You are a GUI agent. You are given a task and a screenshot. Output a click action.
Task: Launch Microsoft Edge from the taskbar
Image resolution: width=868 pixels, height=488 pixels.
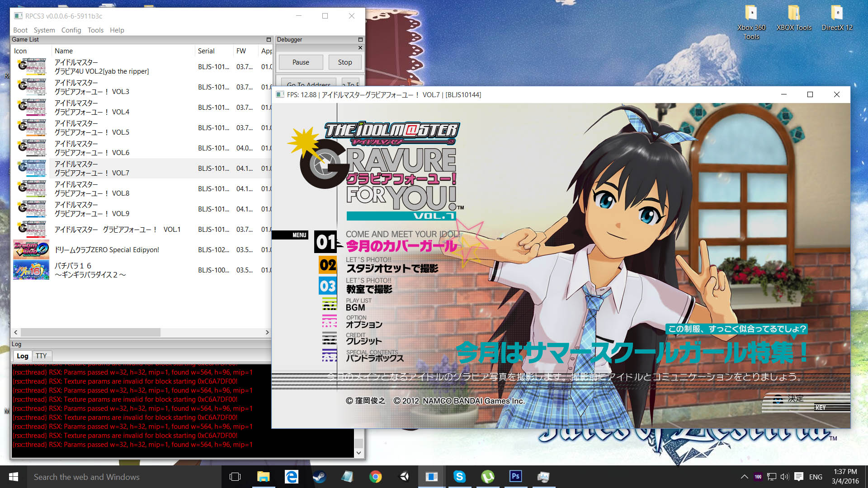291,477
